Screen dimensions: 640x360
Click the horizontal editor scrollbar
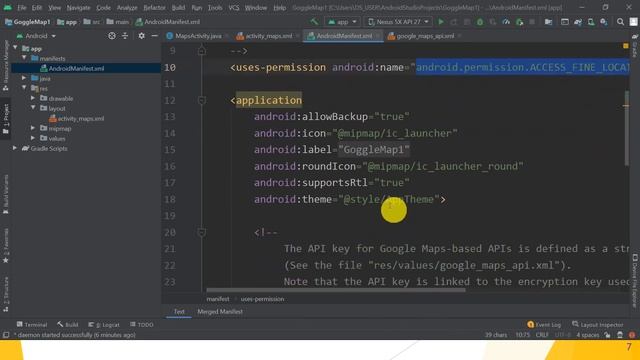click(336, 290)
